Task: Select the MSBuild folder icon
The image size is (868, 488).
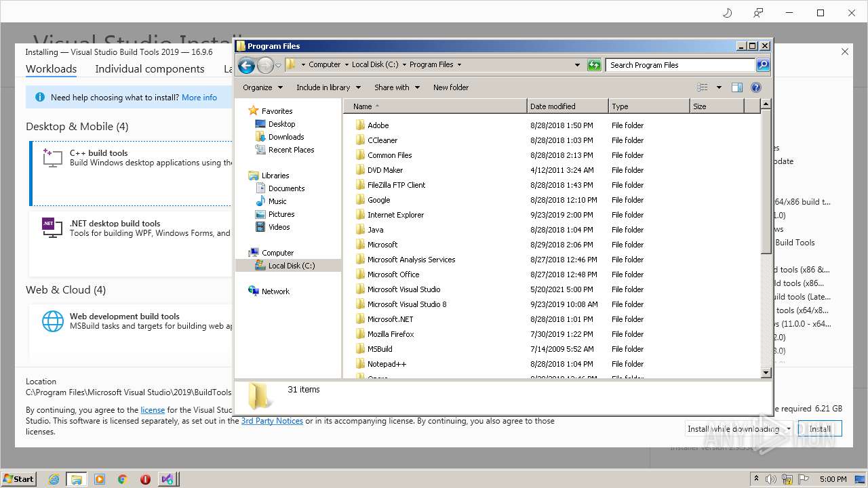Action: coord(360,349)
